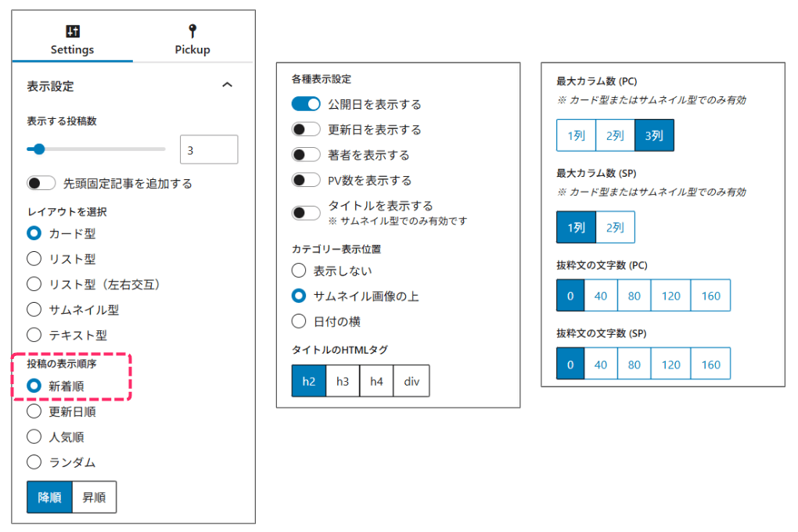The image size is (798, 532).
Task: Toggle 先頭固定記事を追加する switch
Action: (41, 183)
